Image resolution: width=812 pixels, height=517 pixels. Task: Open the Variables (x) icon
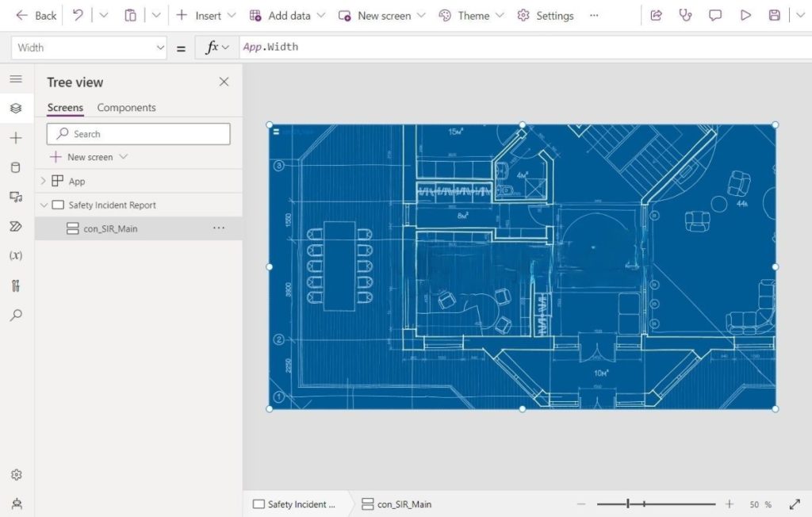16,255
